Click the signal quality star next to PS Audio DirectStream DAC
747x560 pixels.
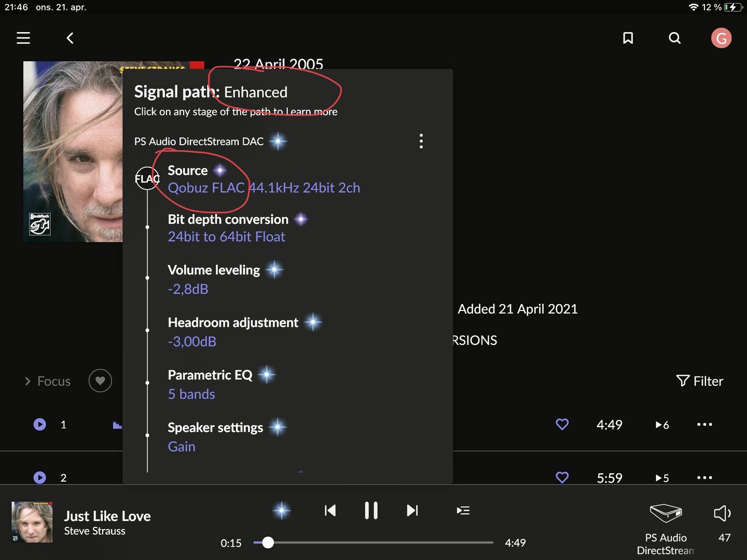click(278, 141)
